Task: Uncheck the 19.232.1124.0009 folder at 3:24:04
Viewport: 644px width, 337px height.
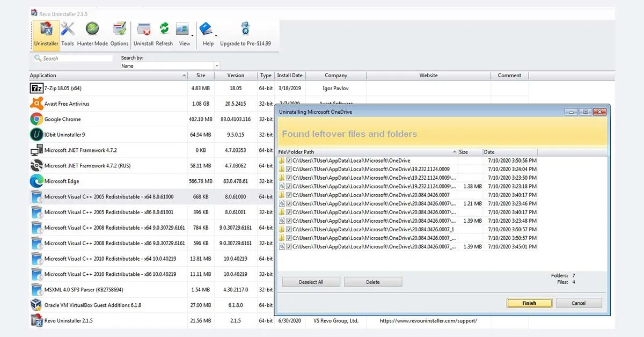Action: (x=289, y=169)
